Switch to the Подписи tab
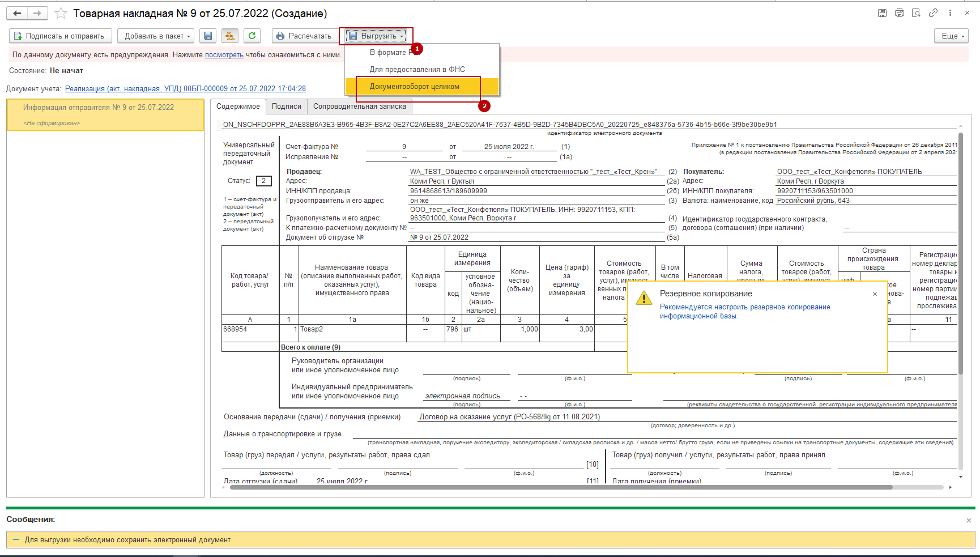 click(286, 107)
